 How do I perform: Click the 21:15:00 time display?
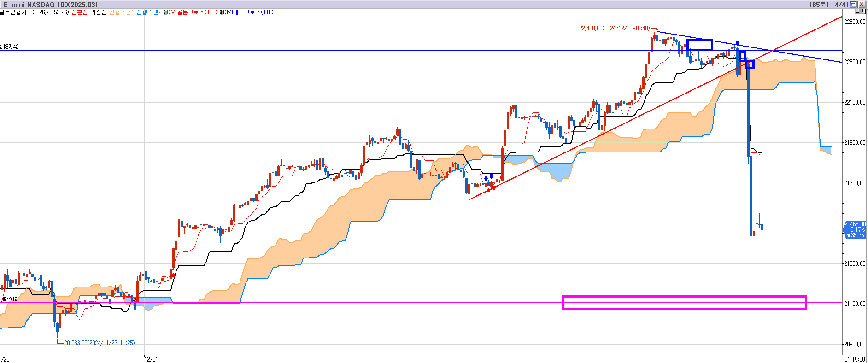855,359
